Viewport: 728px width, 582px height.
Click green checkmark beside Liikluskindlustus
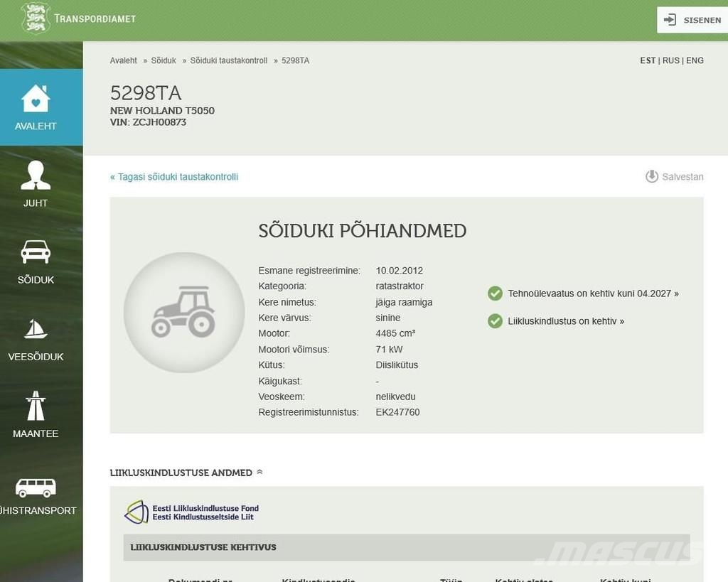(x=495, y=320)
